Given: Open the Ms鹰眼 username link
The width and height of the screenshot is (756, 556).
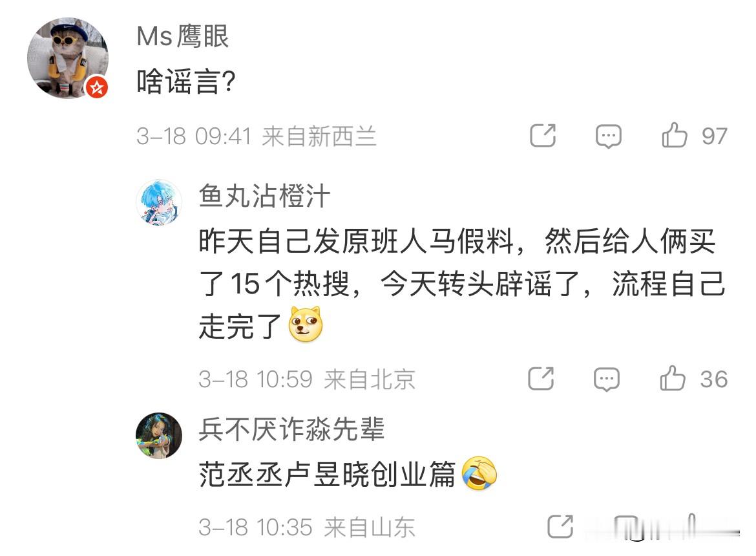Looking at the screenshot, I should click(x=183, y=37).
